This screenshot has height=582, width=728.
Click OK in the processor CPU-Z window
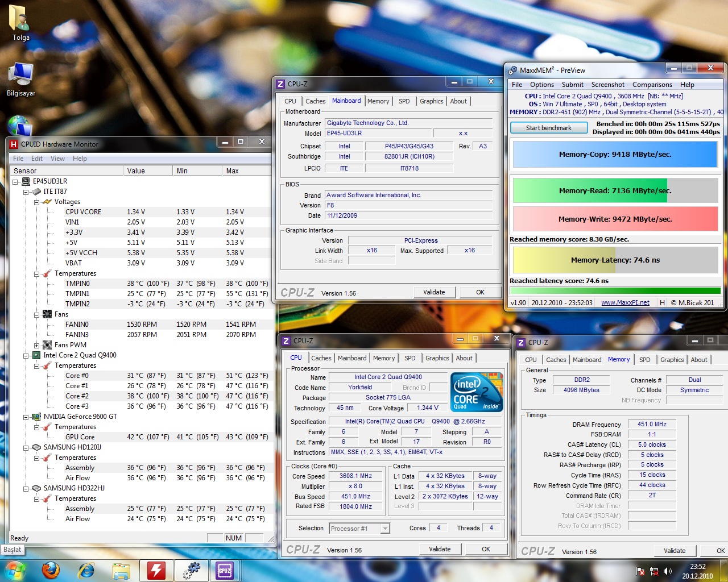tap(486, 549)
